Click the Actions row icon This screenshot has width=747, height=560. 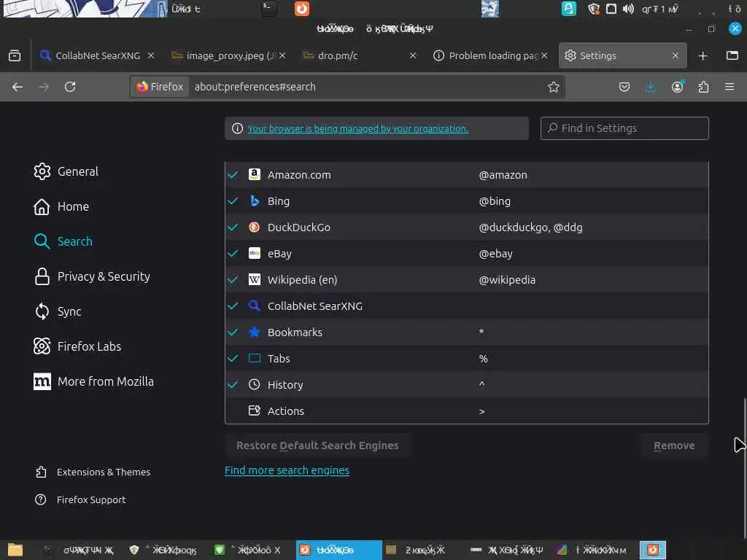coord(255,411)
